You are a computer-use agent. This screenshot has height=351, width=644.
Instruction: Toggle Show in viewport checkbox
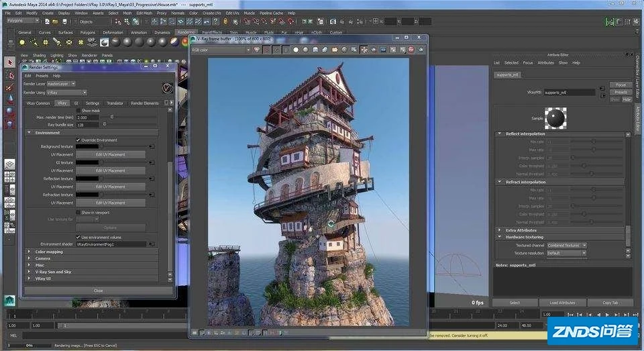pos(78,213)
